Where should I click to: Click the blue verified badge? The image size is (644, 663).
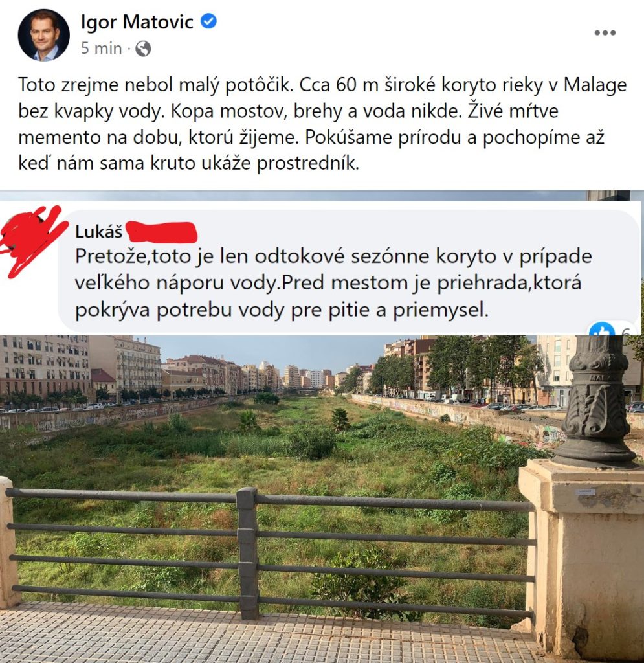[x=208, y=21]
